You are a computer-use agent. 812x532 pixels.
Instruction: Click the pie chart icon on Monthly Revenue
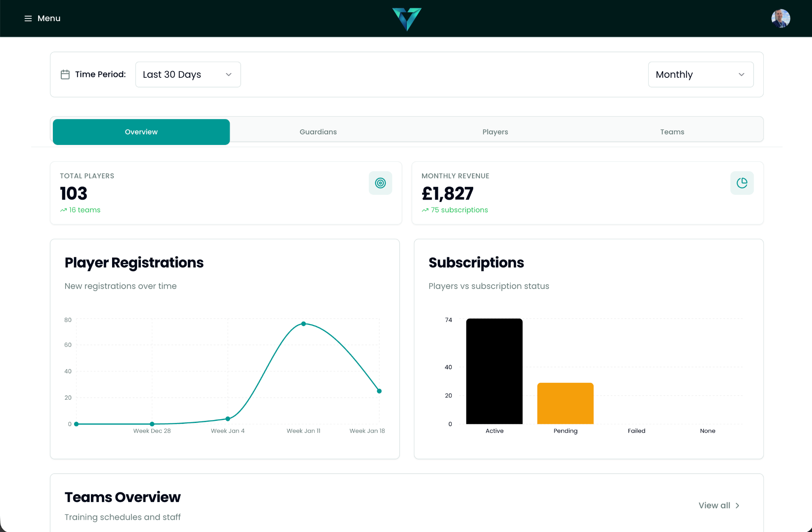[742, 183]
